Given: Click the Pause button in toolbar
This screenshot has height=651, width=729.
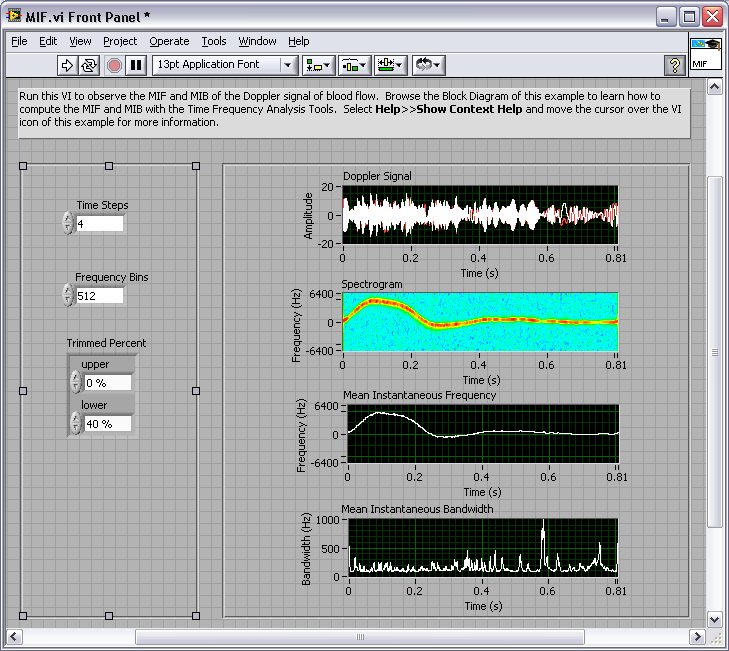Looking at the screenshot, I should click(136, 65).
